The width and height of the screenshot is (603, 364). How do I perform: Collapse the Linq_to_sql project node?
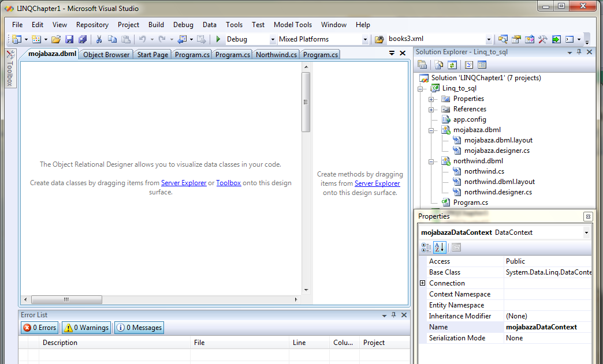(x=420, y=89)
